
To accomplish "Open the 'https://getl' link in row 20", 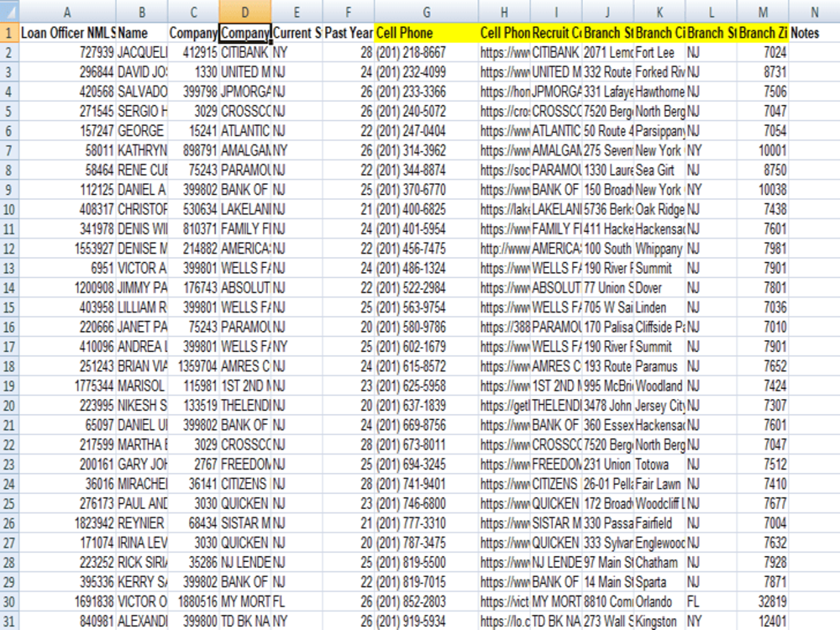I will (x=505, y=406).
